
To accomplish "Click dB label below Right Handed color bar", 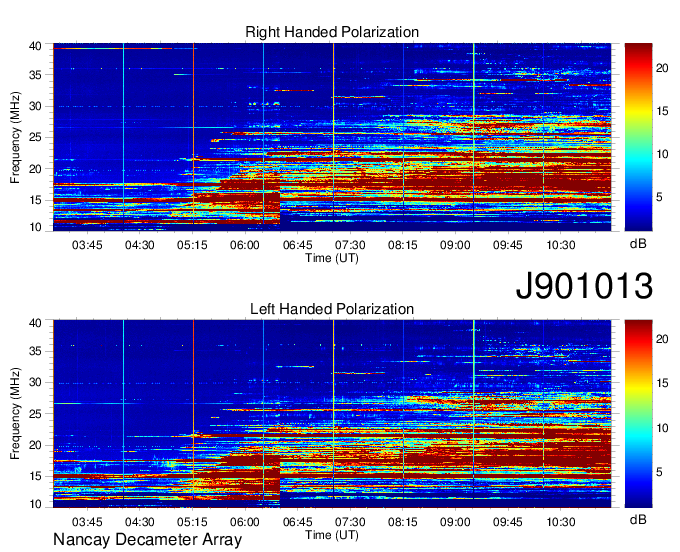I will [x=638, y=244].
